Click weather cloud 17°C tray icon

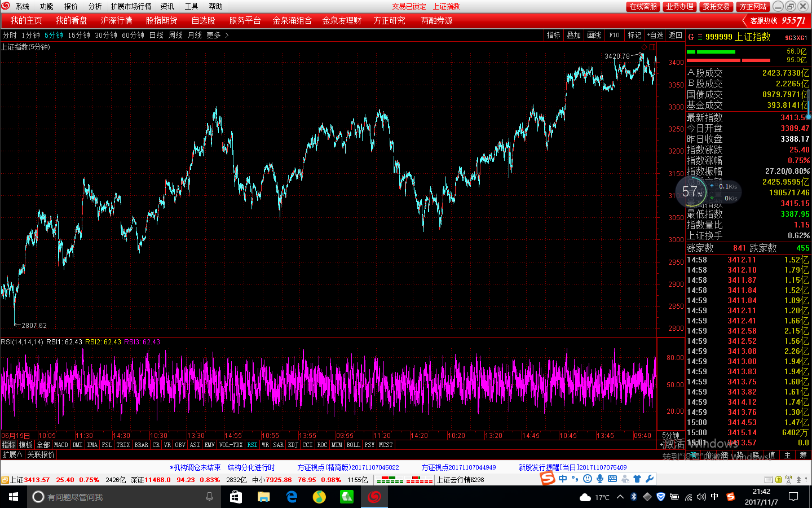coord(594,497)
